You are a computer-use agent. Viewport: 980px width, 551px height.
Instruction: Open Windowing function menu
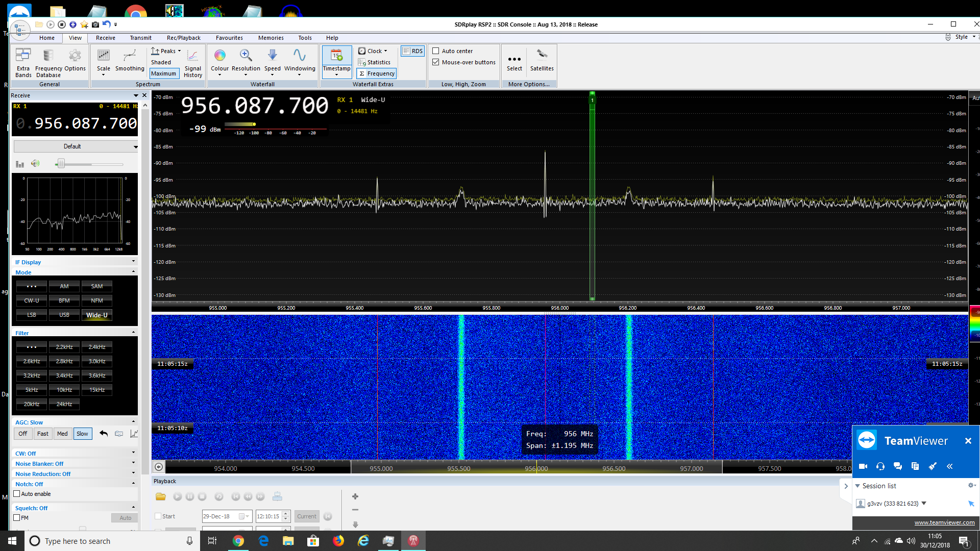[x=300, y=62]
